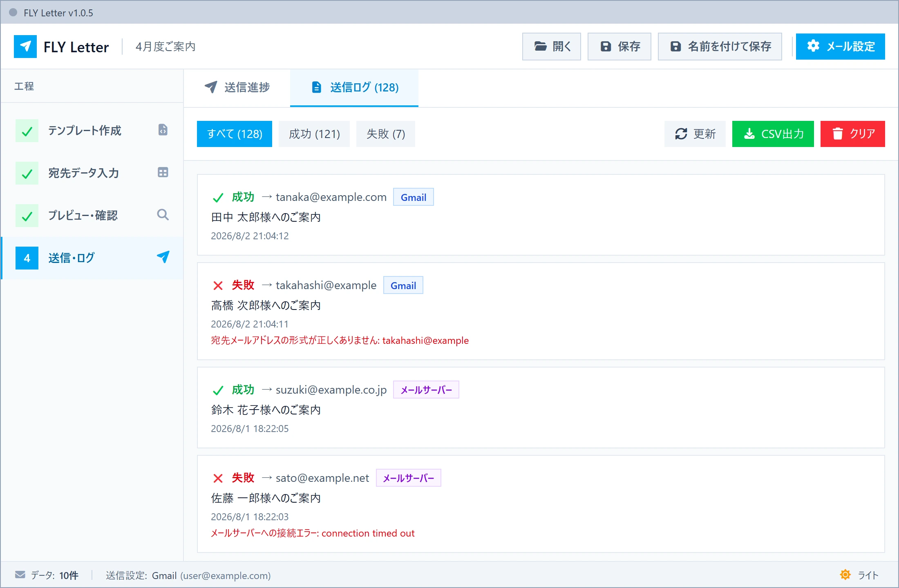
Task: Toggle ライト theme in status bar
Action: [x=859, y=575]
